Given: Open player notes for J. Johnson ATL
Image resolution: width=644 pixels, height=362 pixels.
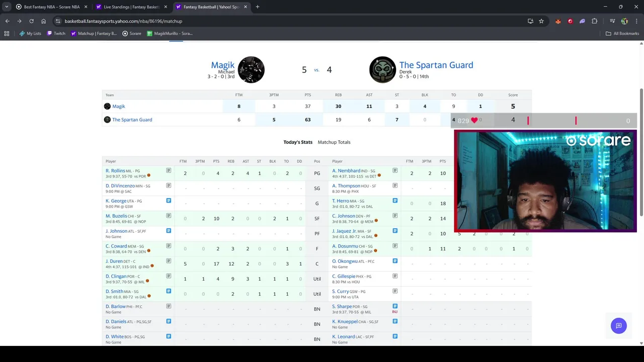Looking at the screenshot, I should [169, 231].
